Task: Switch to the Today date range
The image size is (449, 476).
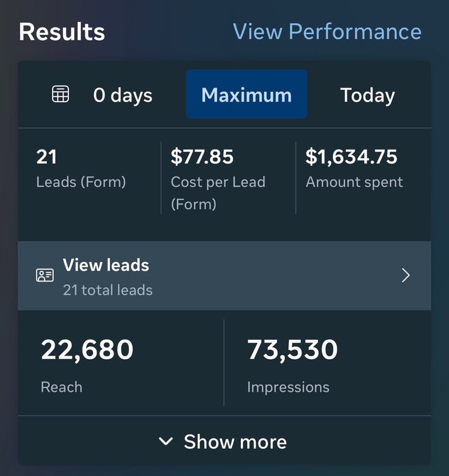Action: (x=367, y=95)
